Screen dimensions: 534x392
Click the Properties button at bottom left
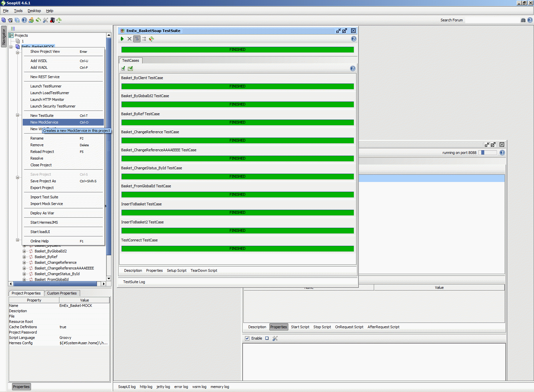point(21,387)
